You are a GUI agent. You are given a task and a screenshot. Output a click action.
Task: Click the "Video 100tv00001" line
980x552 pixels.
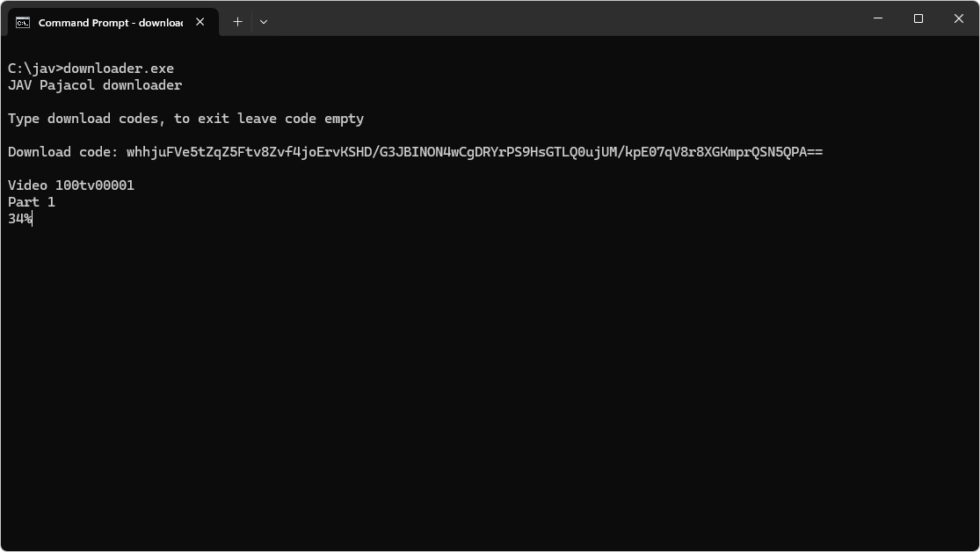tap(71, 185)
